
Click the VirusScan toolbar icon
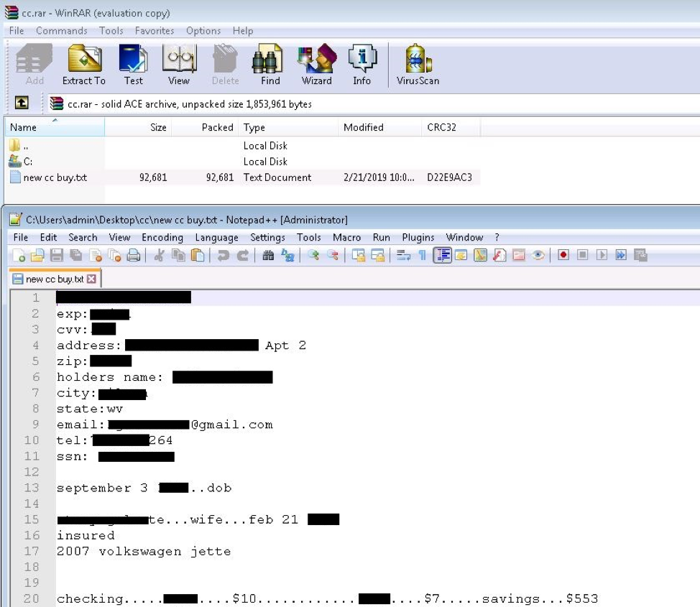pyautogui.click(x=418, y=65)
